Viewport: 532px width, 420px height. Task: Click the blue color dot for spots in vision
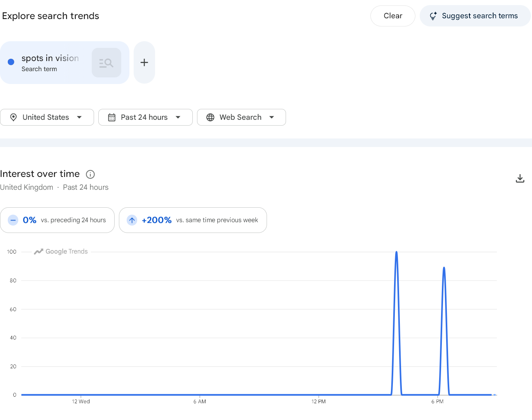11,62
